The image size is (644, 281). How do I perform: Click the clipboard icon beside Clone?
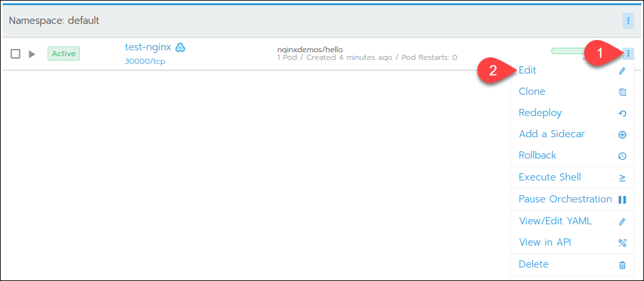(x=622, y=92)
